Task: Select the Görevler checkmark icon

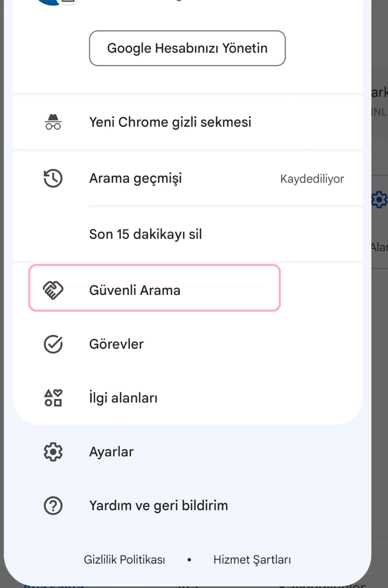Action: coord(53,344)
